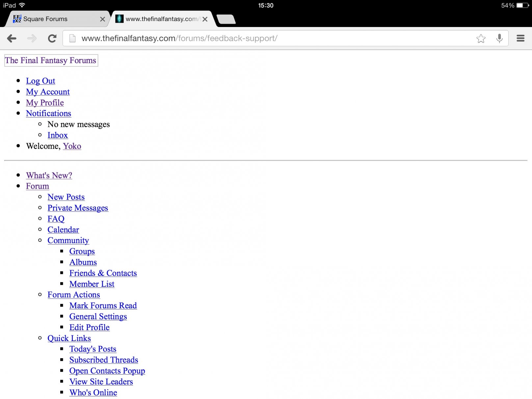Open General Settings link
Screen dimensions: 532x399
(98, 317)
